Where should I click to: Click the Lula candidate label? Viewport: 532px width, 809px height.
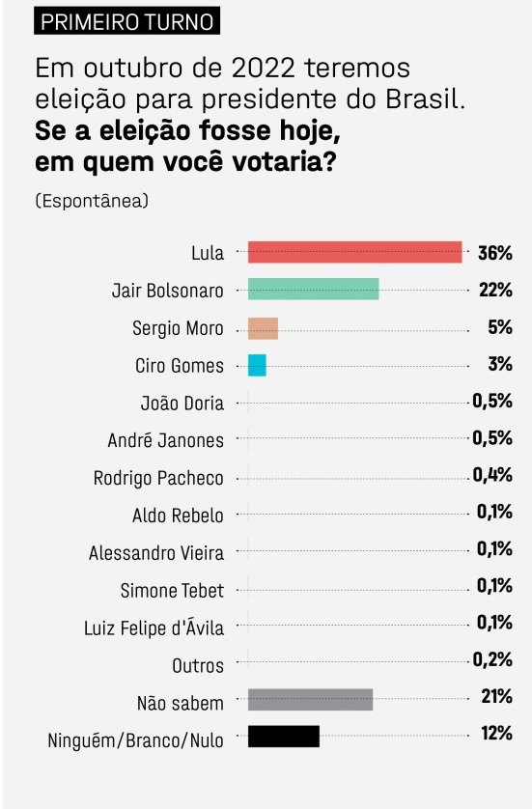(208, 253)
